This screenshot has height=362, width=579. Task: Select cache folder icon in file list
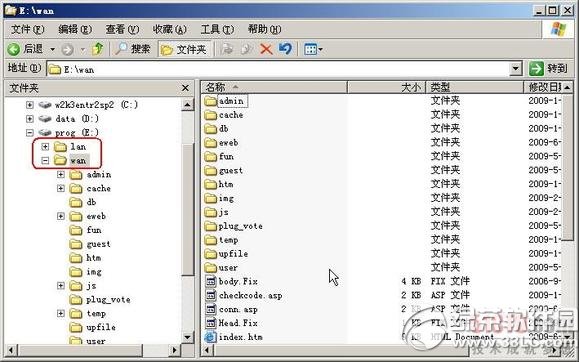(x=210, y=115)
